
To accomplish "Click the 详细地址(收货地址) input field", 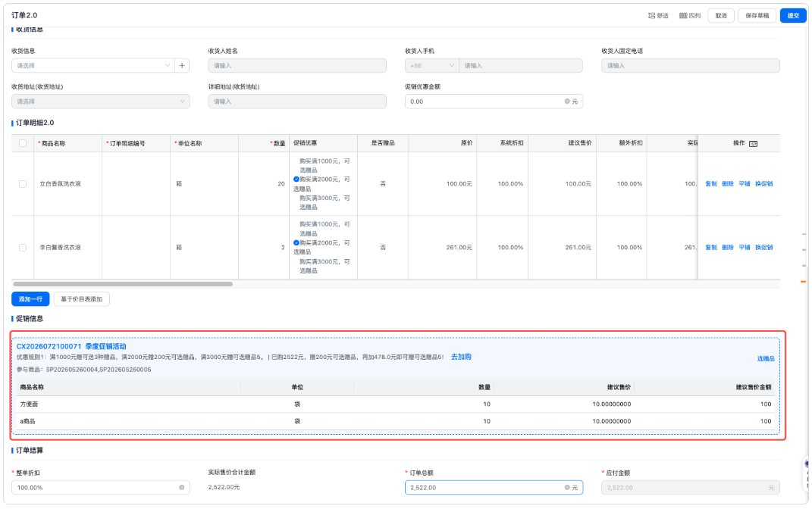I will tap(297, 101).
